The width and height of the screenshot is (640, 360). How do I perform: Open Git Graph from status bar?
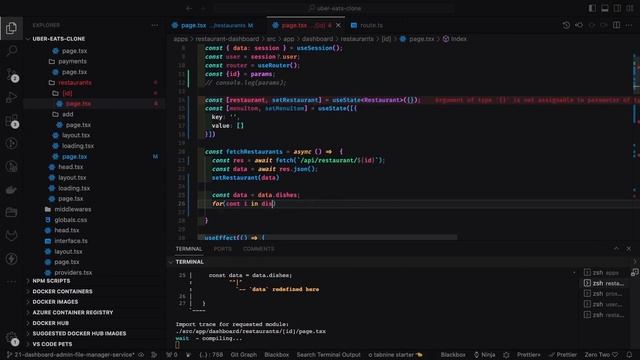pyautogui.click(x=244, y=355)
